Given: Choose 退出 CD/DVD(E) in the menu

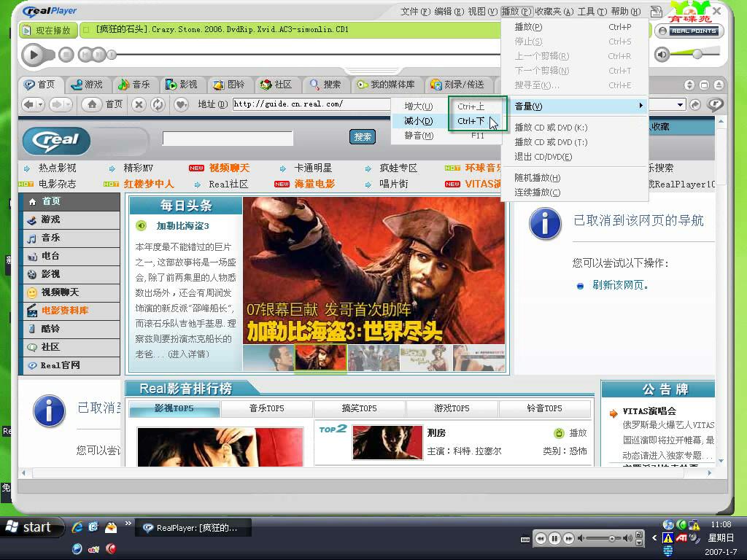Looking at the screenshot, I should (x=575, y=157).
